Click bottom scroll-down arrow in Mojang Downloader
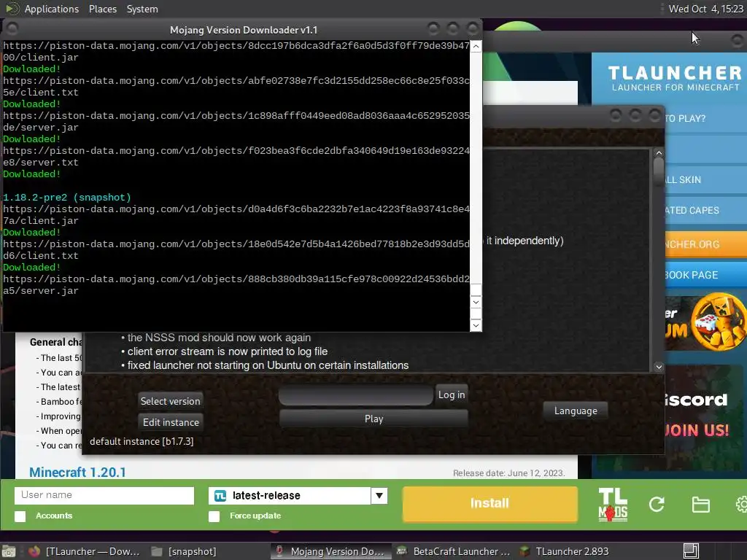 coord(476,326)
